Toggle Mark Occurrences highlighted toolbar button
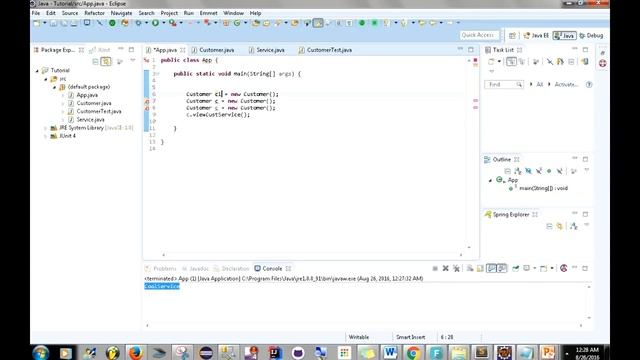 [318, 23]
